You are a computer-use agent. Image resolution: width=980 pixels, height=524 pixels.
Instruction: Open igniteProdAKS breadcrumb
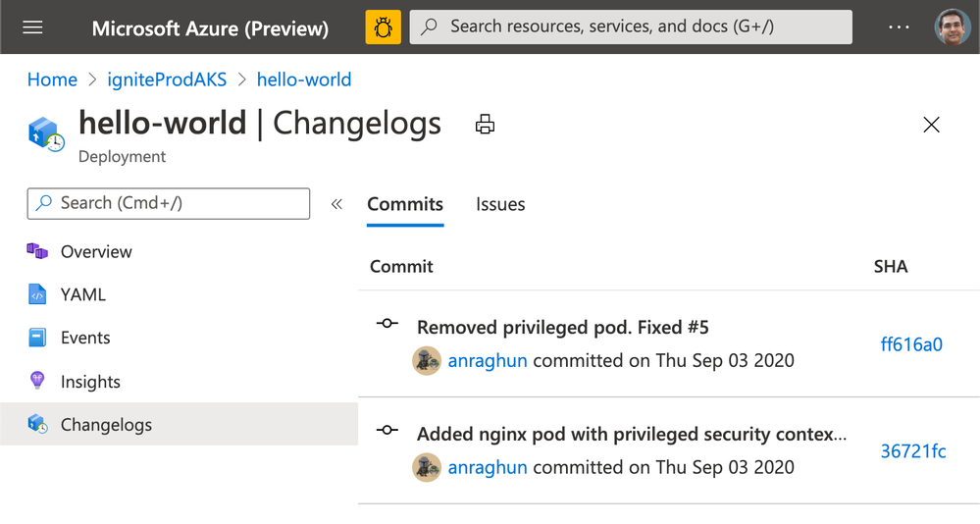167,79
